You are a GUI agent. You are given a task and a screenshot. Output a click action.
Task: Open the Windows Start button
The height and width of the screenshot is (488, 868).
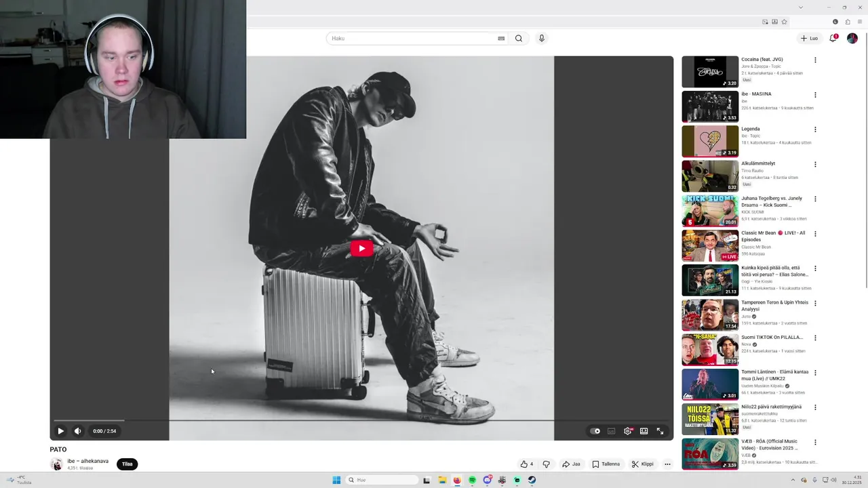(x=336, y=480)
